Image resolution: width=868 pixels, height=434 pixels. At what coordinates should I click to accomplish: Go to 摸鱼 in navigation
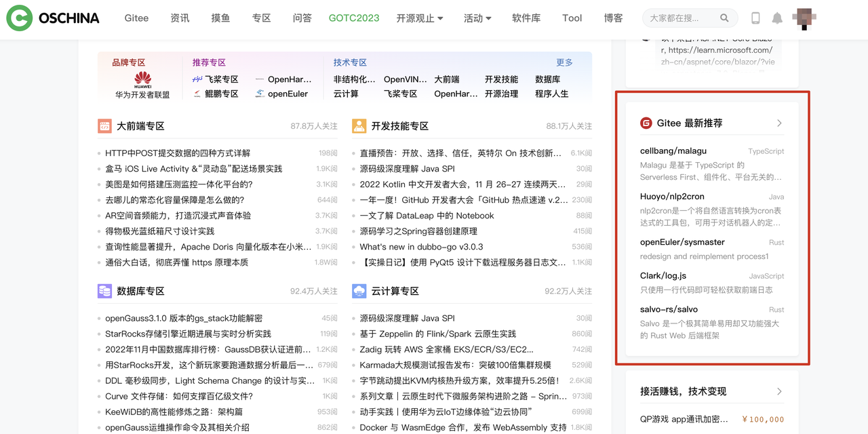(x=220, y=18)
